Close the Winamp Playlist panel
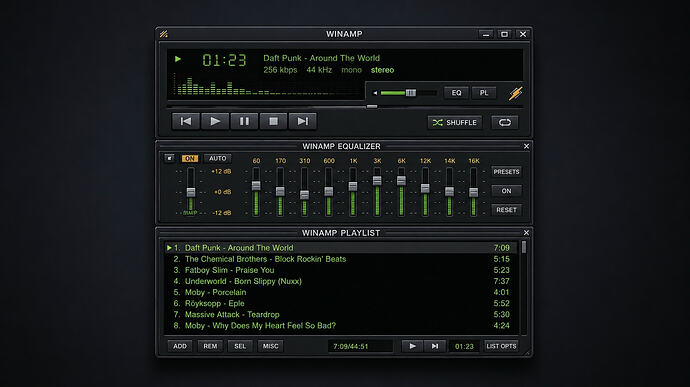The image size is (690, 387). point(526,232)
